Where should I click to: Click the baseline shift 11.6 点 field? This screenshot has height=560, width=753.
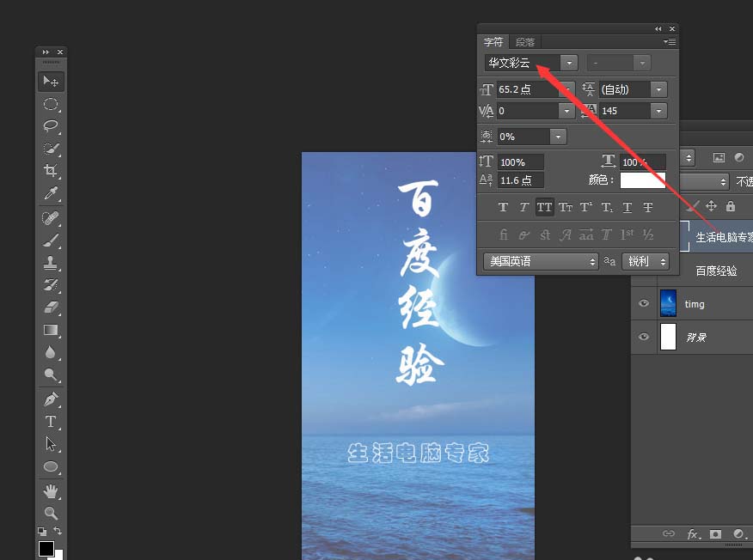pyautogui.click(x=521, y=180)
